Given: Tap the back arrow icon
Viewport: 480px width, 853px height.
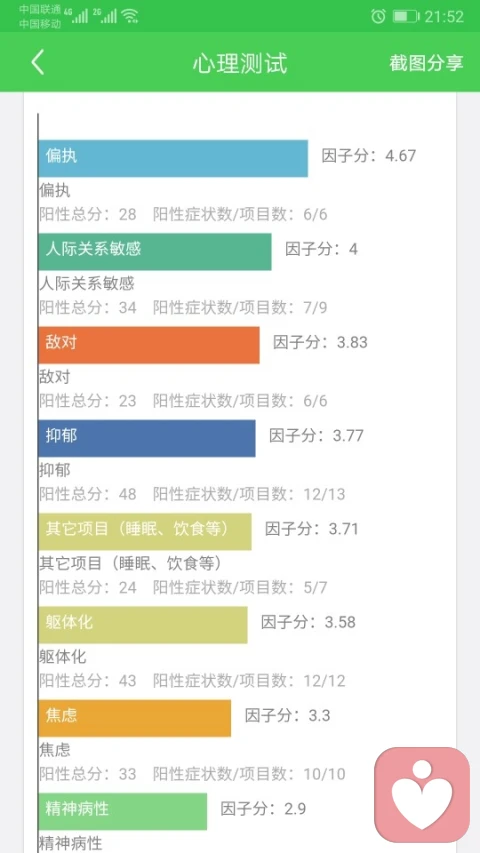Looking at the screenshot, I should pos(37,63).
